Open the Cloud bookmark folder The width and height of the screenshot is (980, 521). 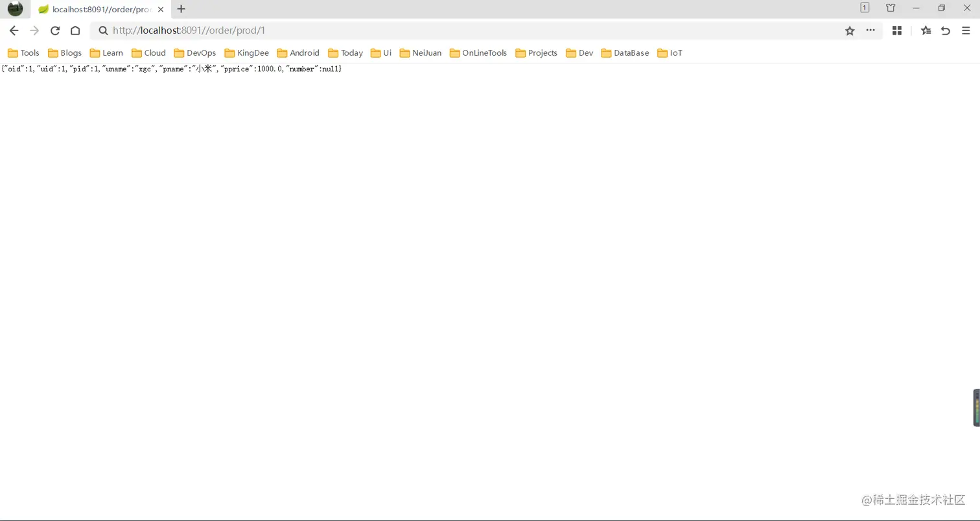coord(148,53)
